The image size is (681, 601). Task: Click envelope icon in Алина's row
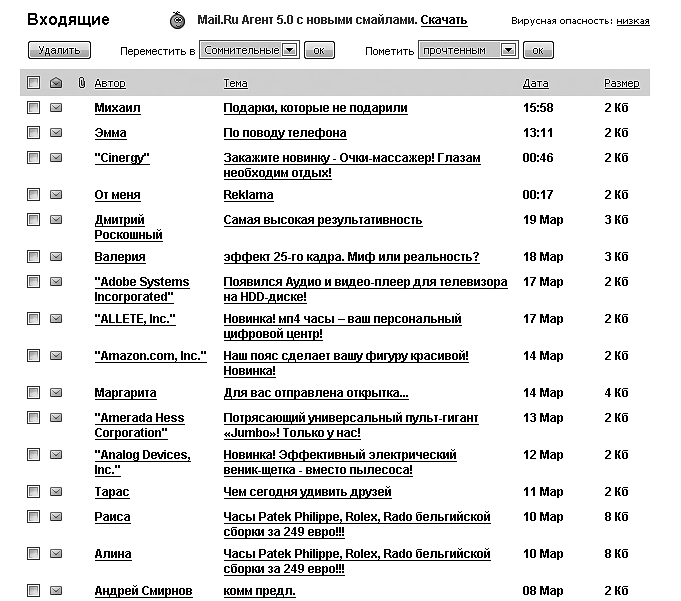tap(56, 554)
